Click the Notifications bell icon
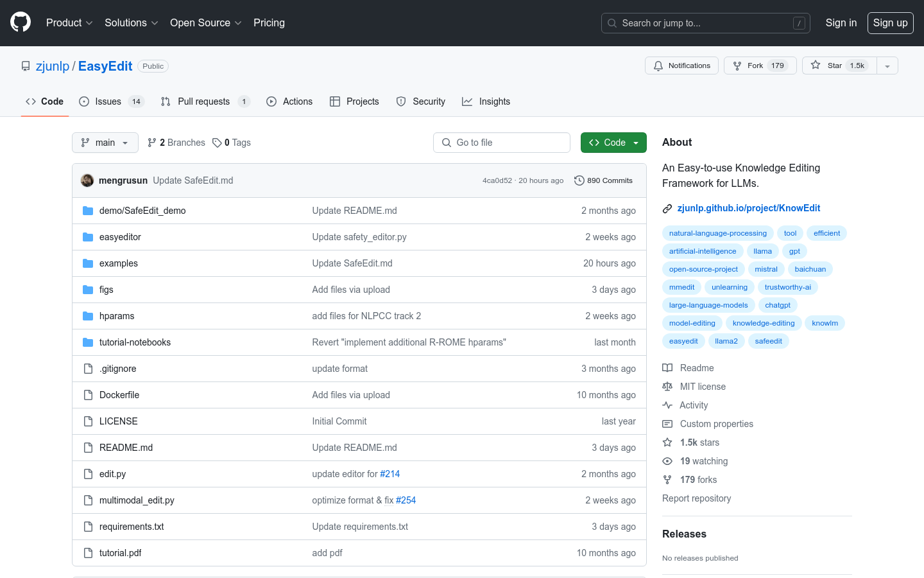Image resolution: width=924 pixels, height=578 pixels. (x=658, y=66)
